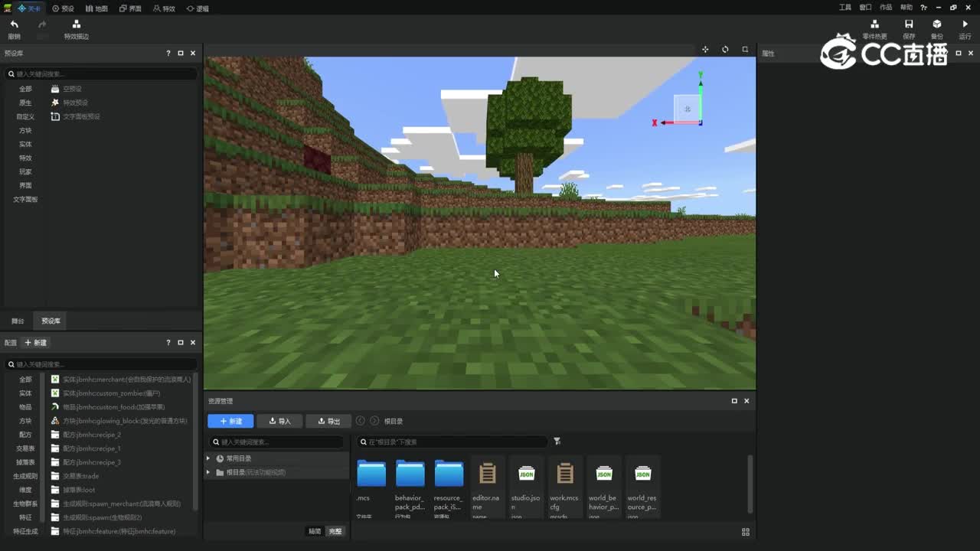Open the 界面 tab in top bar

pos(130,8)
